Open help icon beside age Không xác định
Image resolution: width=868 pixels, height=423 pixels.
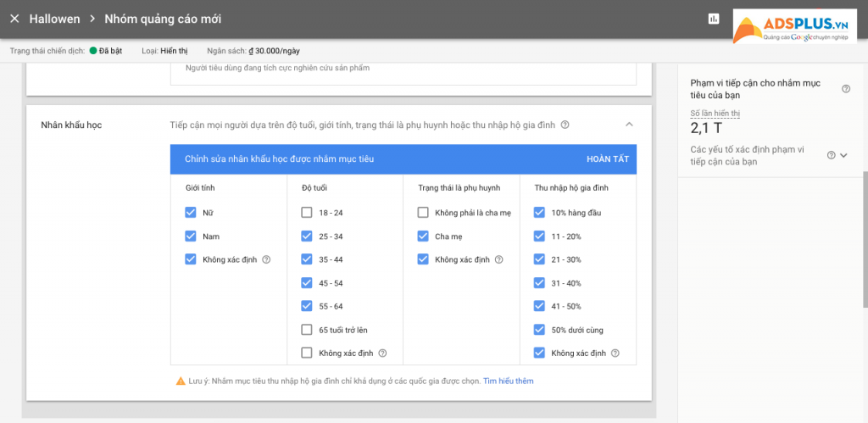click(x=382, y=353)
